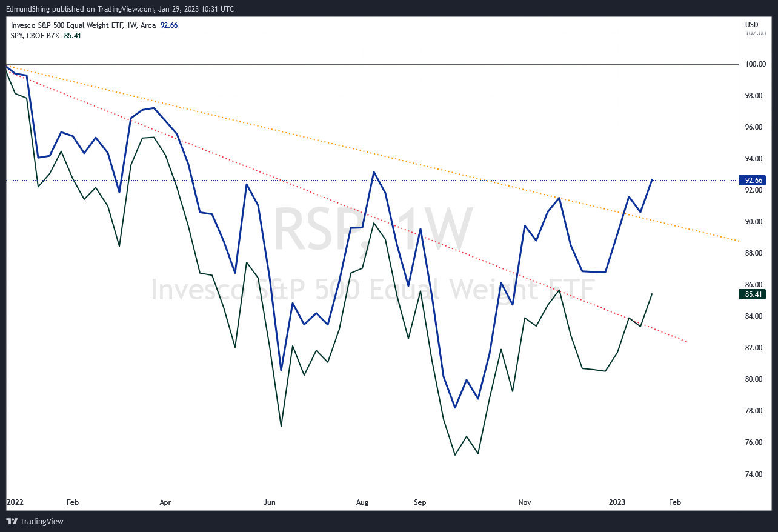Screen dimensions: 778x532
Task: Click the 78.00 price axis label
Action: point(754,411)
